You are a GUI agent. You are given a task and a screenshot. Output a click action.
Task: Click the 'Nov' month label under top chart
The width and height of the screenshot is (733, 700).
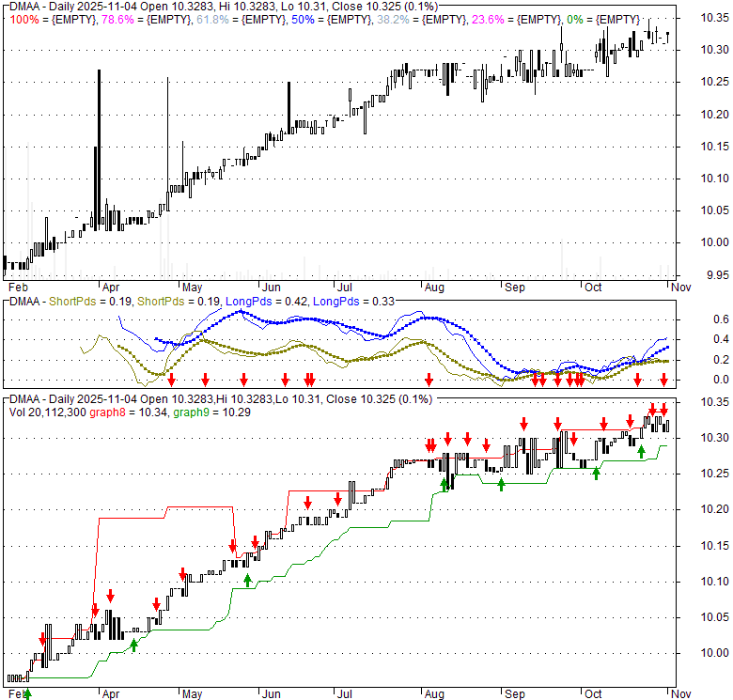click(x=680, y=287)
